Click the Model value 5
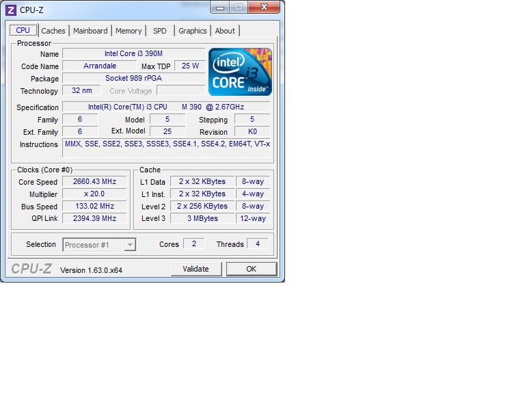Image resolution: width=525 pixels, height=420 pixels. [x=167, y=119]
